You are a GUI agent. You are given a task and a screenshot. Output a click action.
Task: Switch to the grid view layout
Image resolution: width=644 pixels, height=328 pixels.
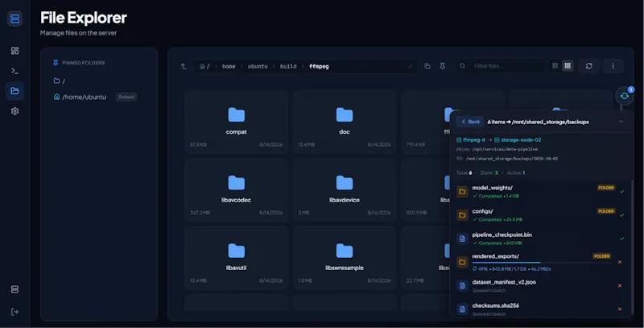[568, 66]
